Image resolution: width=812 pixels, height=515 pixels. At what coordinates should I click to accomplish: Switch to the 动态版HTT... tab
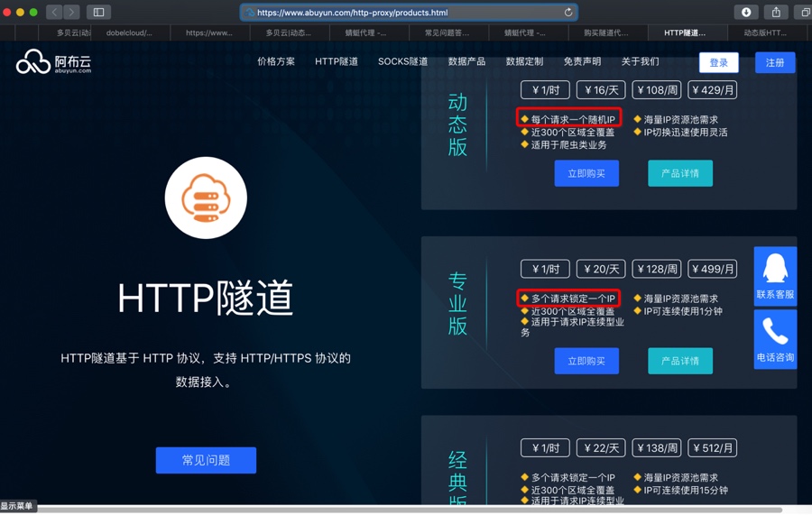[x=765, y=32]
